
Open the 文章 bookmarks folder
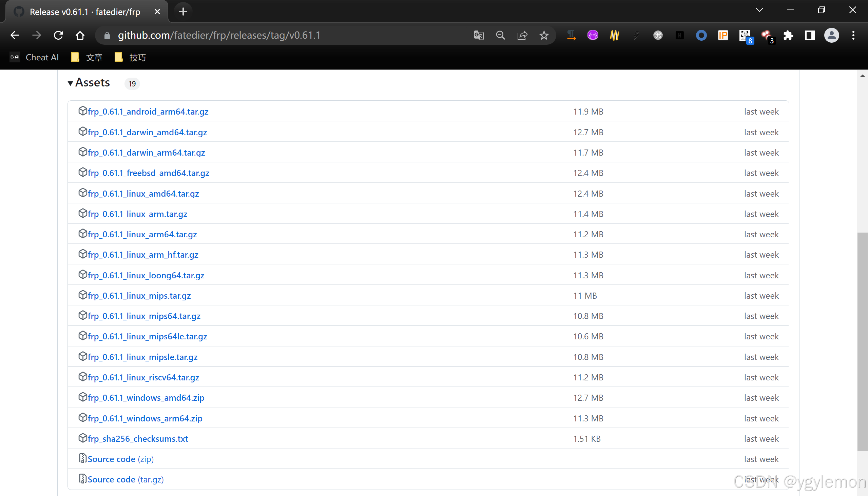tap(87, 57)
